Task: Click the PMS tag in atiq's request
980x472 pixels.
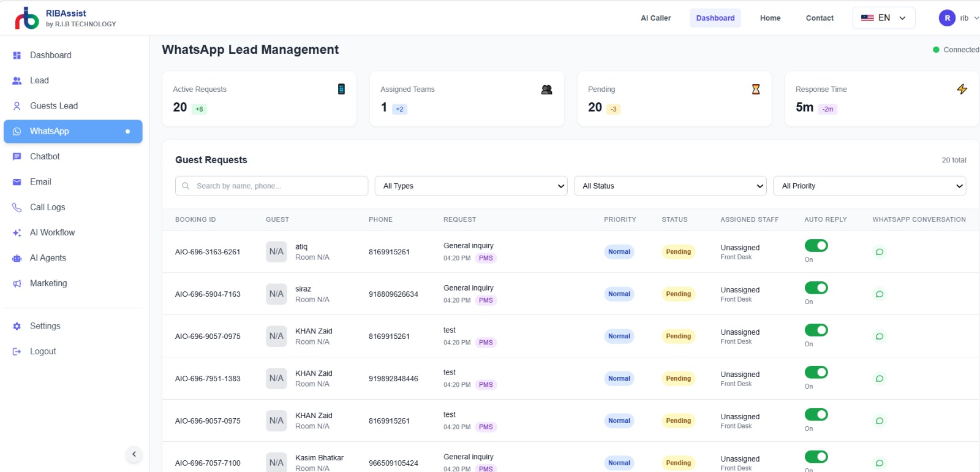Action: [486, 258]
